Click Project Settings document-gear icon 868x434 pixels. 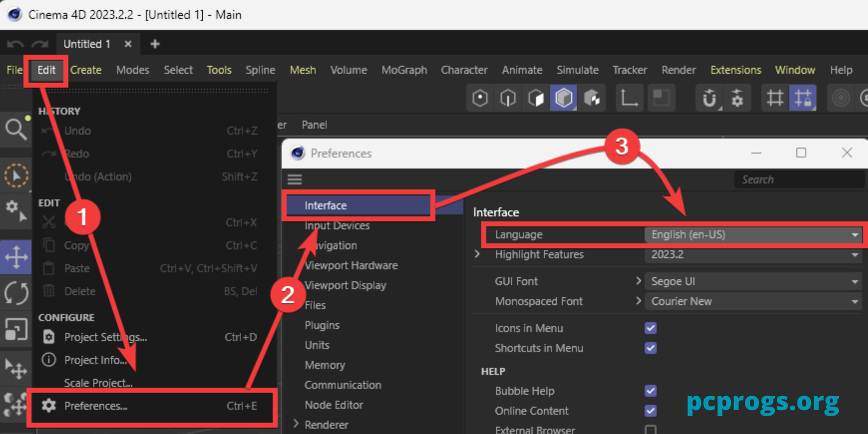tap(49, 337)
